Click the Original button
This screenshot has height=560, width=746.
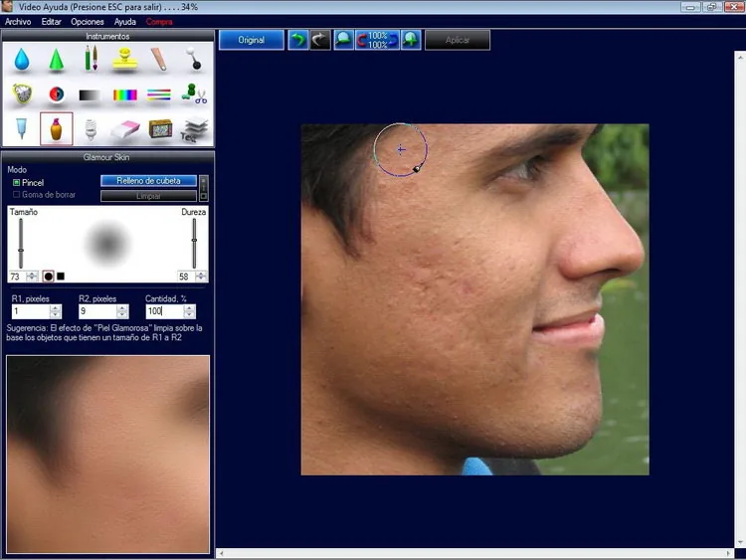(x=252, y=40)
